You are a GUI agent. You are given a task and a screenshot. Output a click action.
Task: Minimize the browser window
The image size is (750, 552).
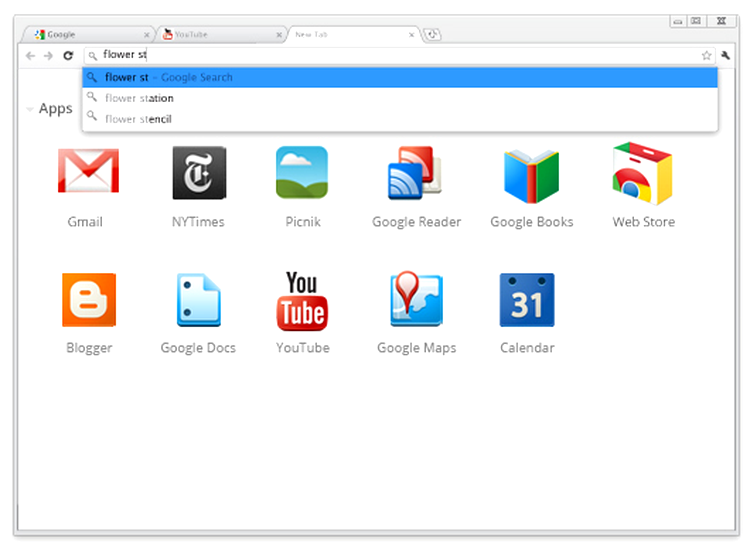pos(678,21)
